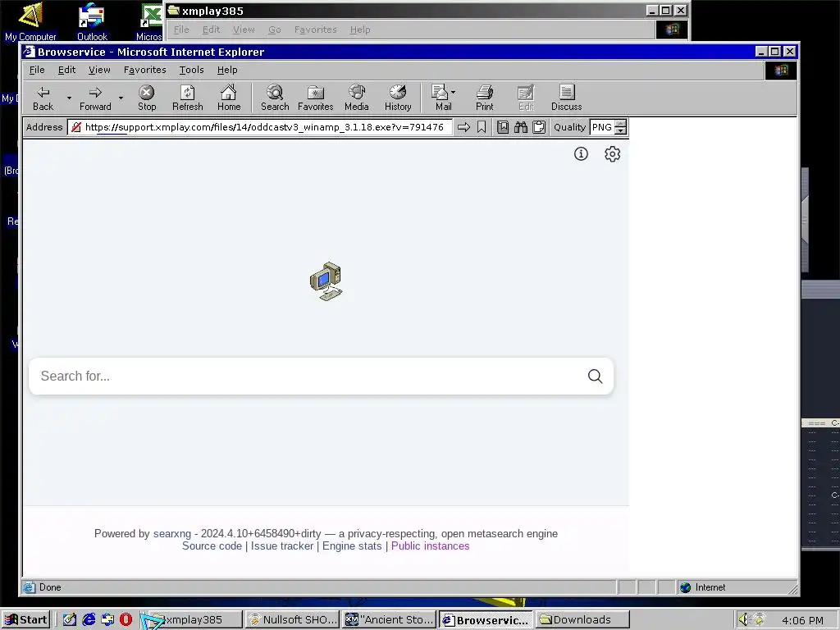Print the current page
The image size is (840, 630).
pyautogui.click(x=484, y=98)
